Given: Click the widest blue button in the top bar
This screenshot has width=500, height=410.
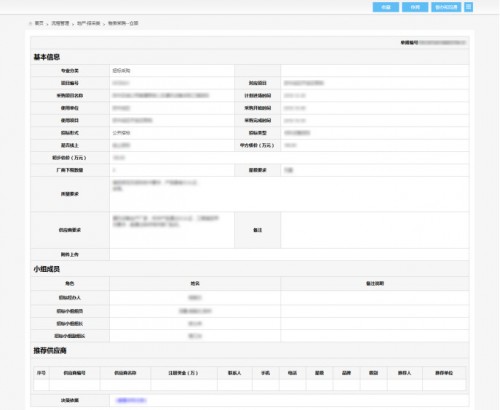Looking at the screenshot, I should pyautogui.click(x=446, y=7).
